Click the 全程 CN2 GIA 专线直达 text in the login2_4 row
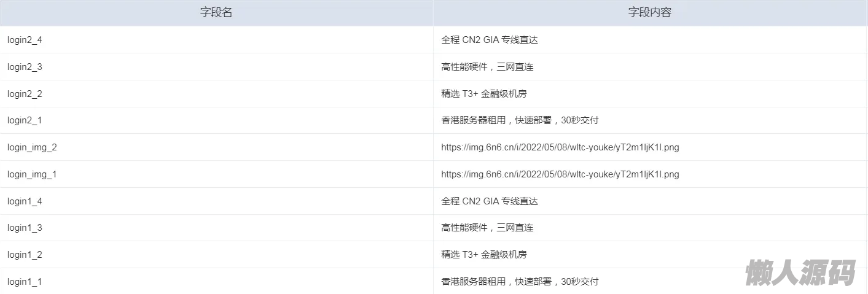 (490, 40)
